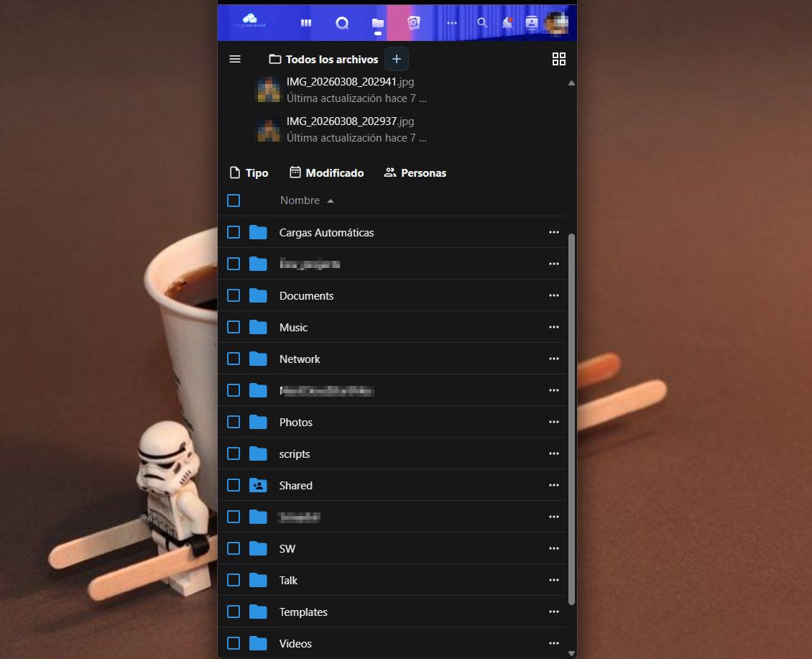Image resolution: width=812 pixels, height=659 pixels.
Task: Click the cloud logo in header
Action: click(250, 21)
